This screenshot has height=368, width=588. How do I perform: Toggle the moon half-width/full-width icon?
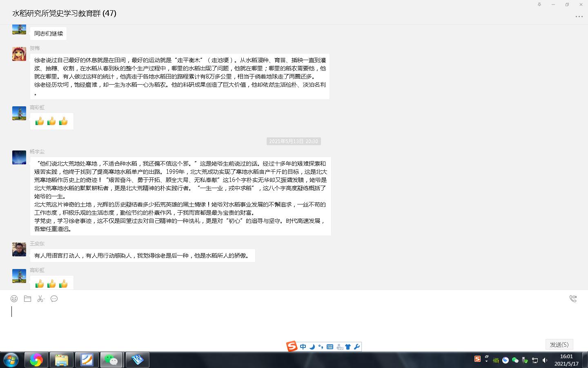pos(312,347)
